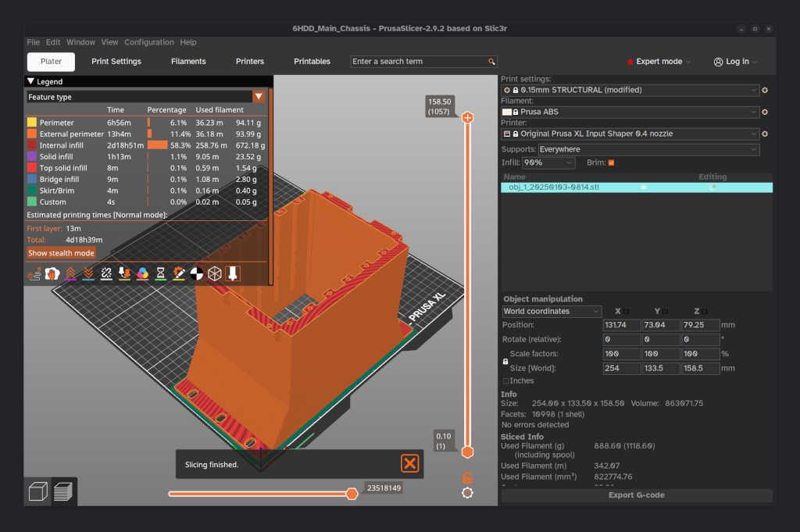Select the obj_1_20250103-0814.stl object row
800x532 pixels.
pyautogui.click(x=636, y=187)
